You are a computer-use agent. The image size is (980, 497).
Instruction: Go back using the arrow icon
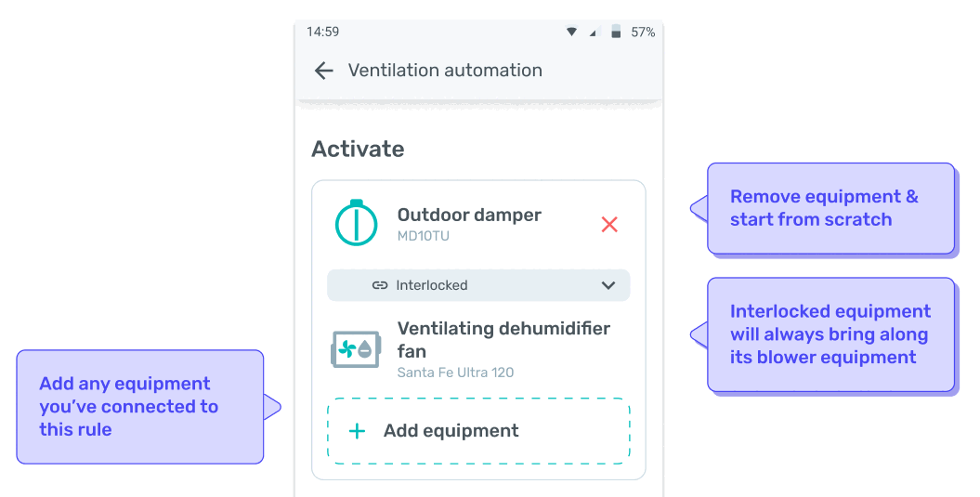[324, 71]
